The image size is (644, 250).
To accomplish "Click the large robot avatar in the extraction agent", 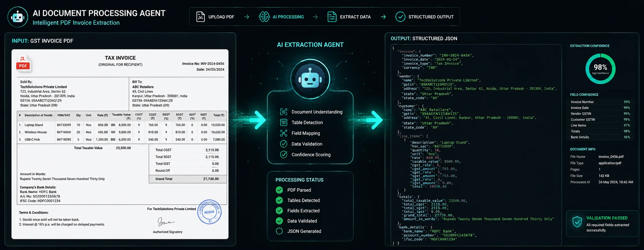I will 310,79.
